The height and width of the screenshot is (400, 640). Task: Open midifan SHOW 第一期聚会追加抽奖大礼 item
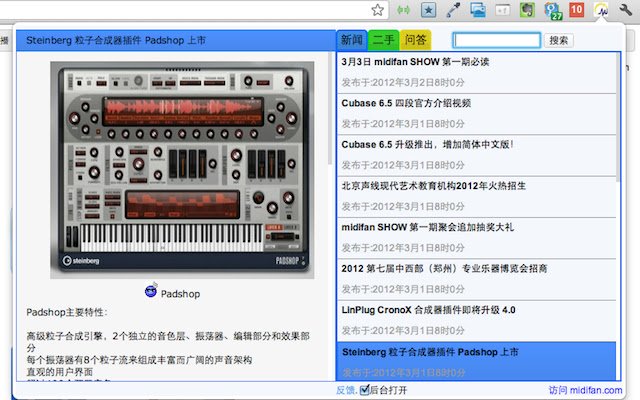tap(476, 238)
